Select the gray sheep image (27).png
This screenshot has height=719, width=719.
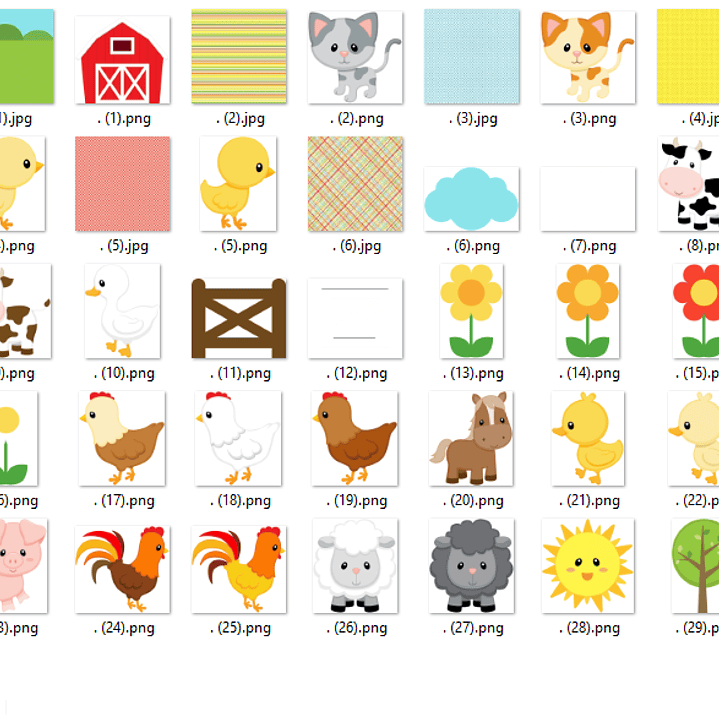coord(471,566)
